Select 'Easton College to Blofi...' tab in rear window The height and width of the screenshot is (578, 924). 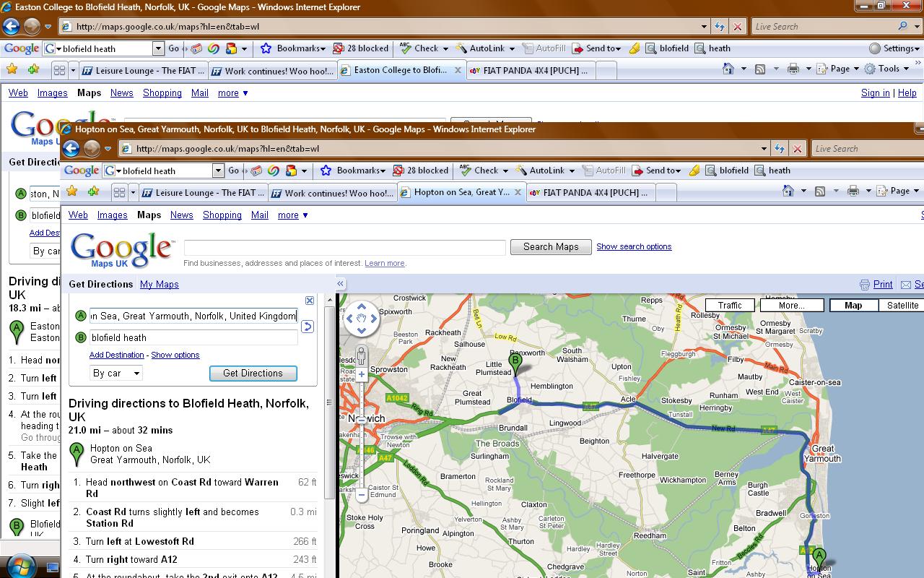[401, 70]
